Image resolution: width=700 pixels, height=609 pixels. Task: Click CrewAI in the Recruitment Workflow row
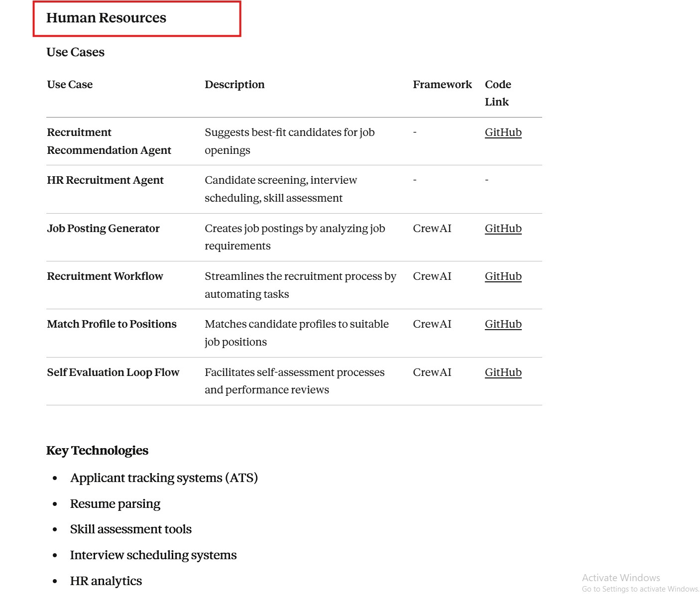tap(432, 276)
